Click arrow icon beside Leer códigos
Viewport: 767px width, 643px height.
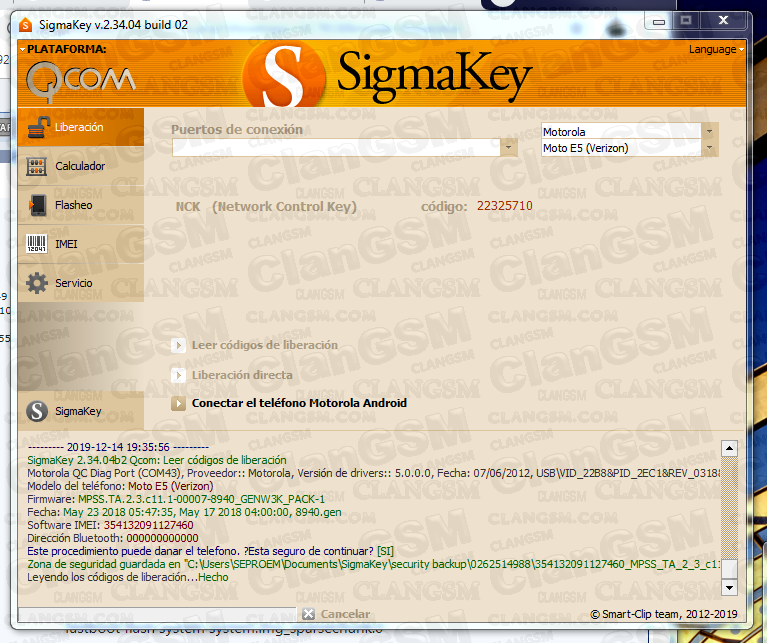pos(178,346)
